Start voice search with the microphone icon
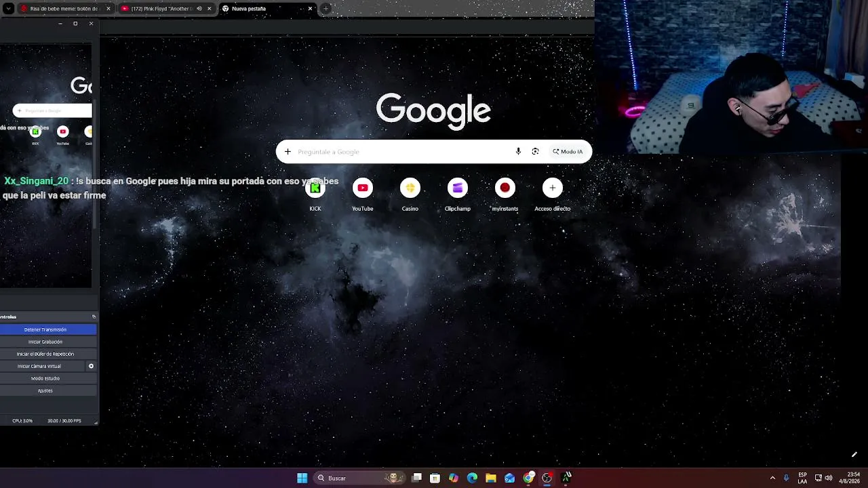This screenshot has width=868, height=488. [x=518, y=151]
